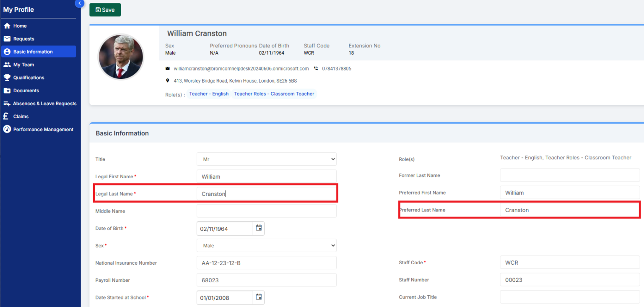Select the Requests envelope icon
This screenshot has height=307, width=644.
pyautogui.click(x=8, y=39)
